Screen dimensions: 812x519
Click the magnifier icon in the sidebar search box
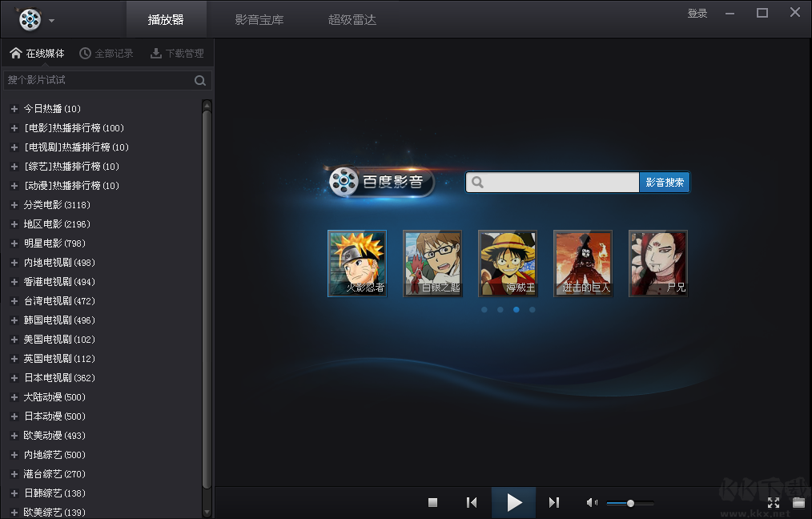pyautogui.click(x=198, y=80)
